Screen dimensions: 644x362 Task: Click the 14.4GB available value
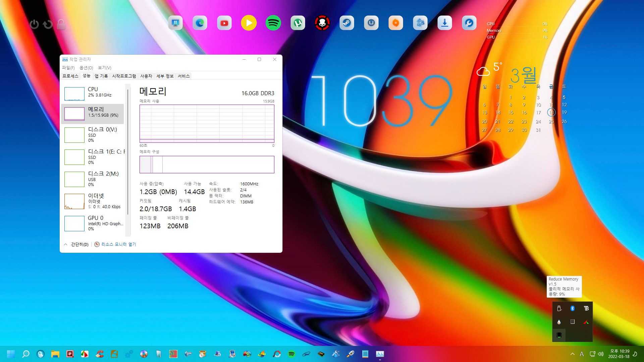194,192
